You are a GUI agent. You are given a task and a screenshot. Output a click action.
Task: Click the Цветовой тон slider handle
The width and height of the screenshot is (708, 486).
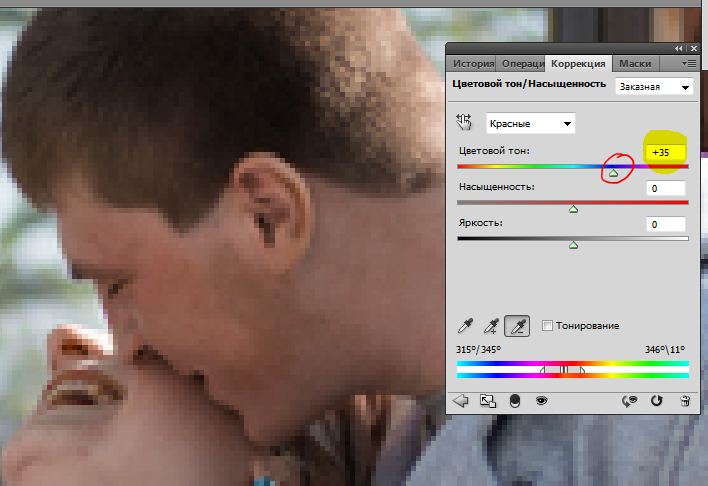click(x=614, y=173)
